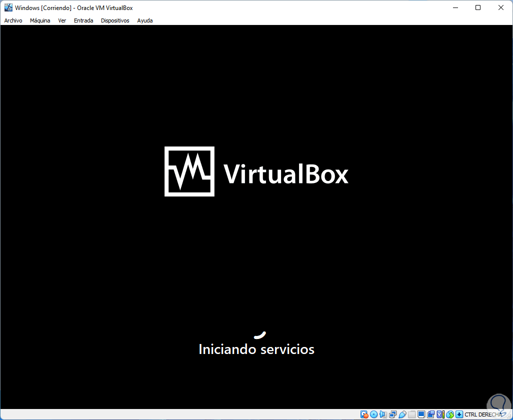Minimize the VirtualBox window
Image resolution: width=513 pixels, height=420 pixels.
pyautogui.click(x=455, y=7)
